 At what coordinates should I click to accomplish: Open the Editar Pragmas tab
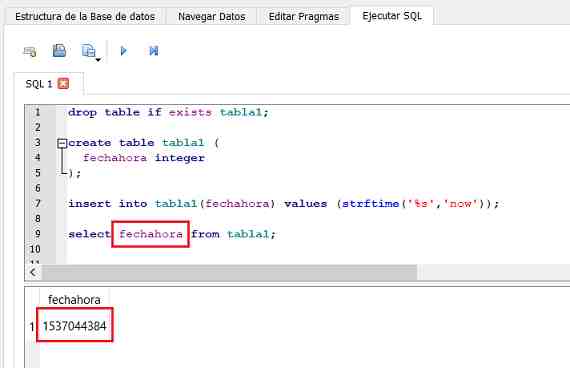point(304,17)
